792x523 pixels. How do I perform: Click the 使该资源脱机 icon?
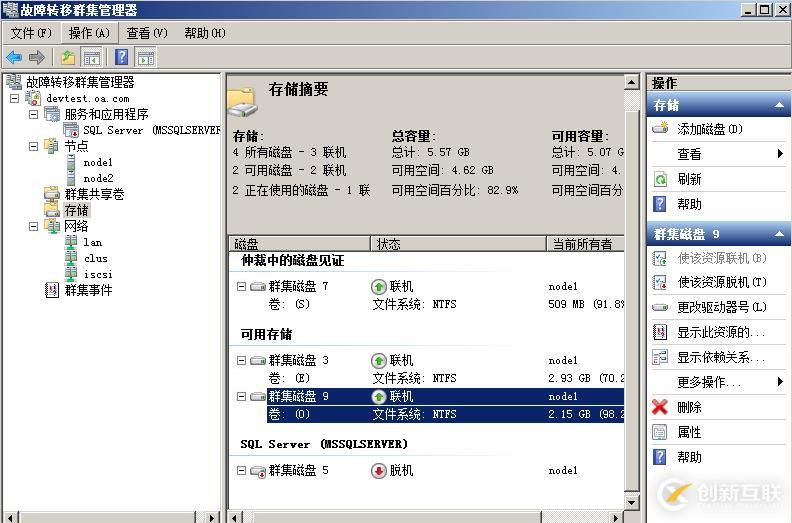[x=660, y=282]
